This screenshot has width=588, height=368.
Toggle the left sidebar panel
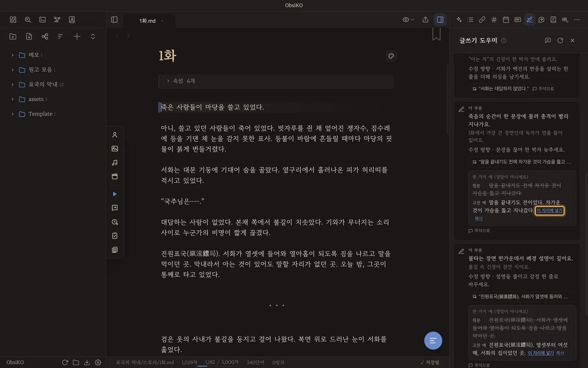[114, 20]
